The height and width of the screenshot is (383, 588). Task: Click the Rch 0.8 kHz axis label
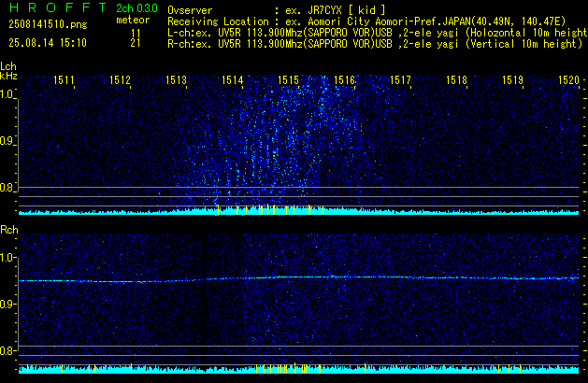[7, 350]
